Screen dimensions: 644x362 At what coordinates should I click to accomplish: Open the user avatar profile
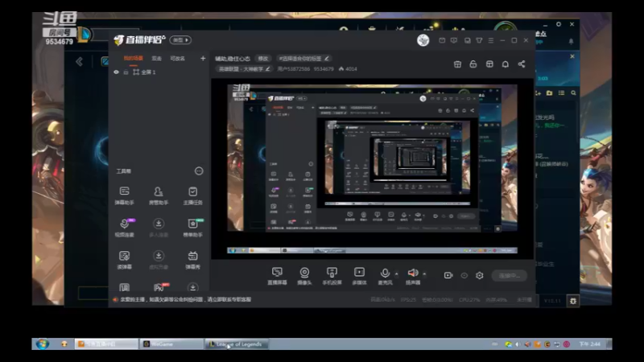click(423, 40)
